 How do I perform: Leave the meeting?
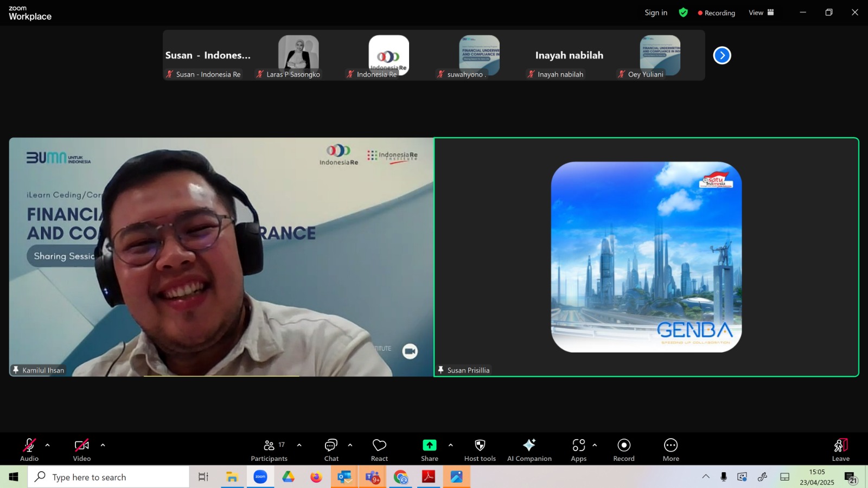[840, 450]
